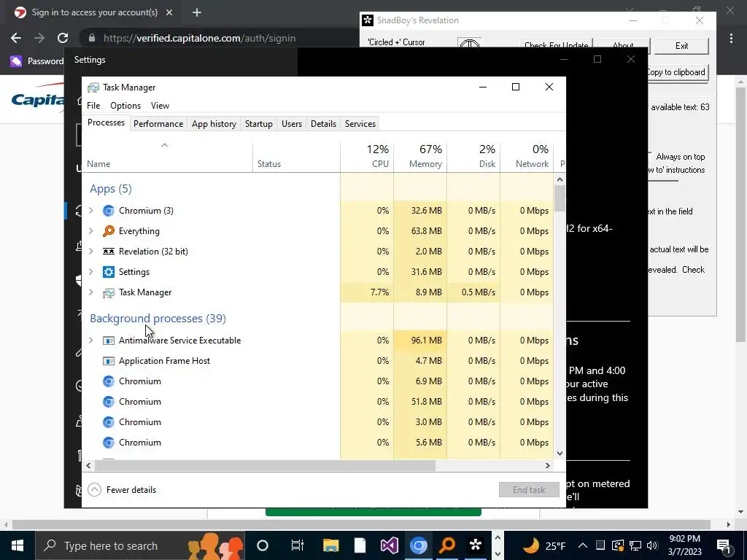Screen dimensions: 747x560
Task: Switch to the Services tab
Action: 360,124
